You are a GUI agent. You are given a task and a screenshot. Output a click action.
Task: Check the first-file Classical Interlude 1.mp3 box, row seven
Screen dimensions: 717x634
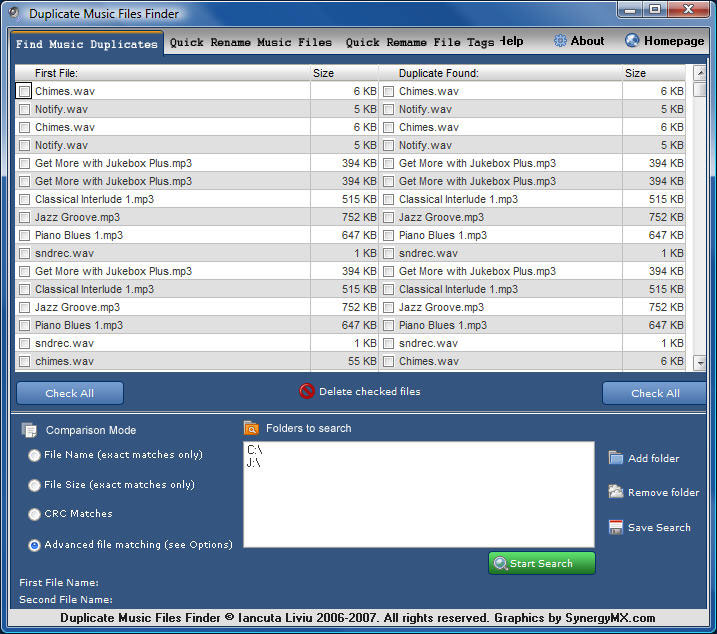pos(25,199)
